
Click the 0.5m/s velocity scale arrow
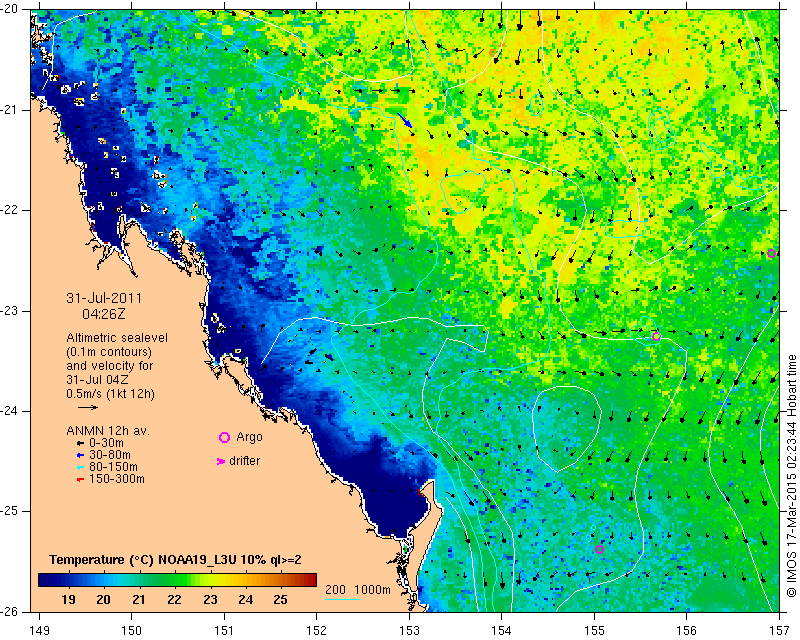tap(88, 407)
